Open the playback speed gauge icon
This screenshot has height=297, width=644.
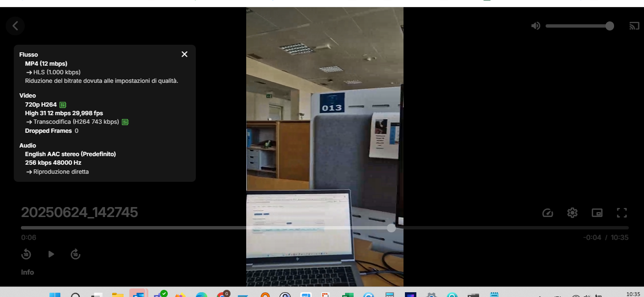[x=548, y=213]
